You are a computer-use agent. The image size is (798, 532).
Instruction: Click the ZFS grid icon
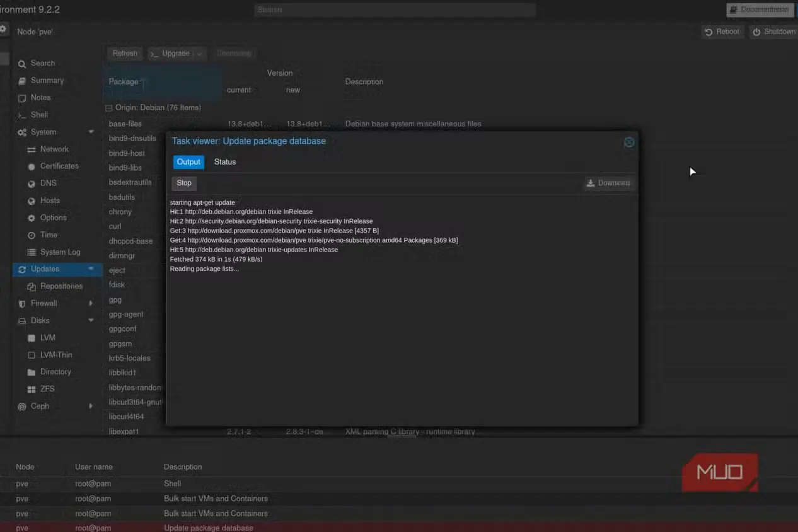pyautogui.click(x=32, y=390)
